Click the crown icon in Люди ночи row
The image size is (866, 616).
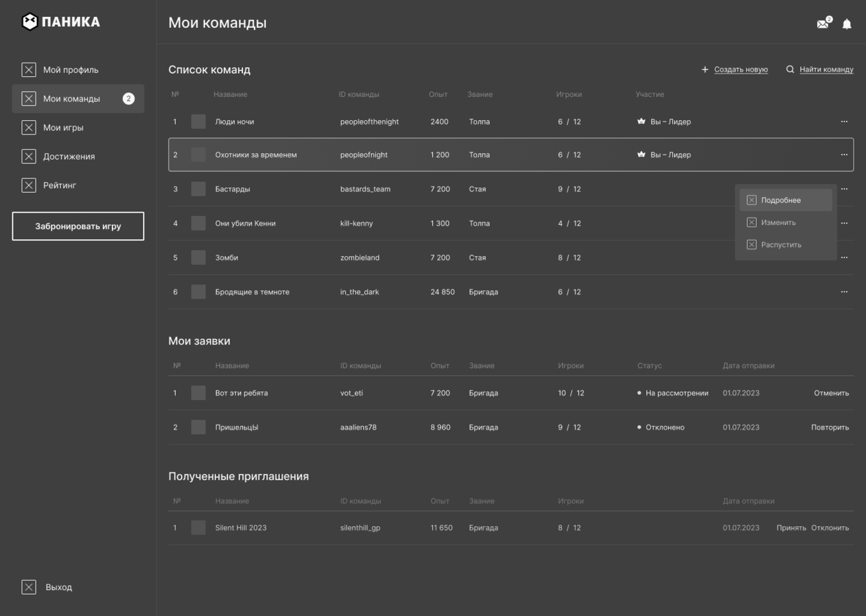[641, 122]
